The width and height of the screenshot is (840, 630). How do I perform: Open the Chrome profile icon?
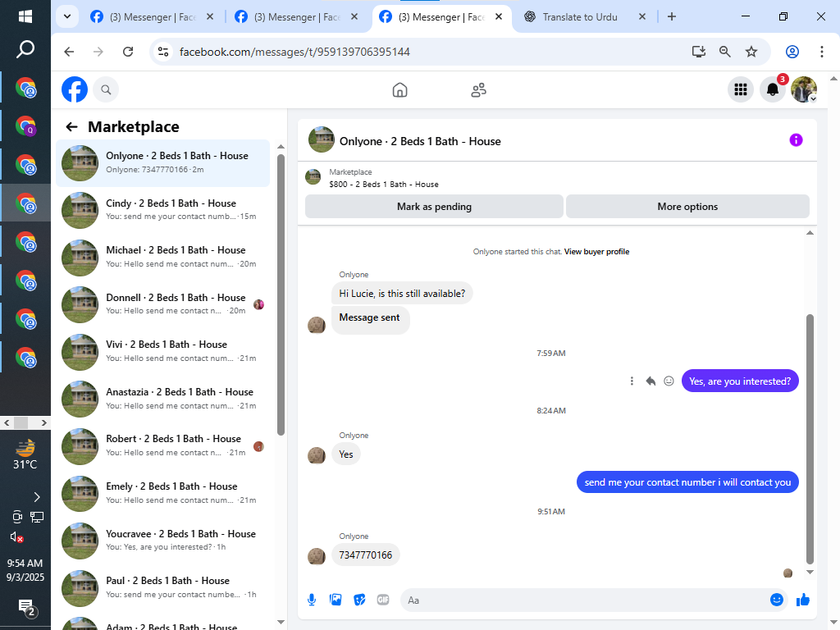pyautogui.click(x=792, y=52)
